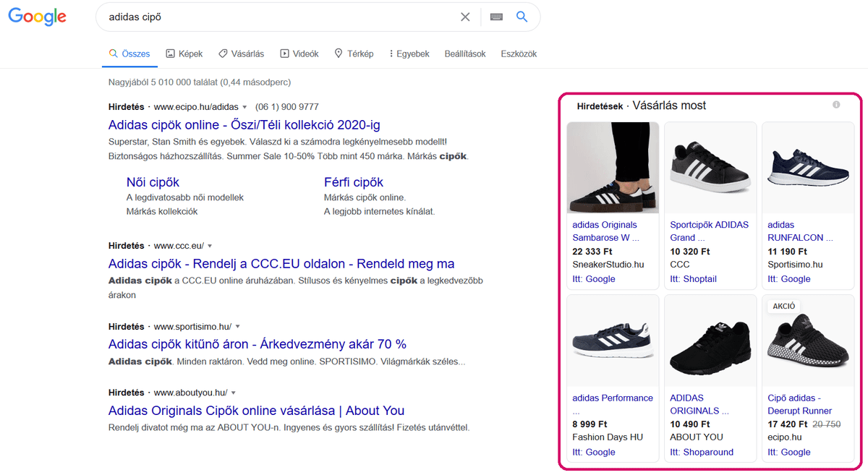The image size is (868, 475).
Task: Click 'Itt: Google' under ecipo.hu
Action: tap(789, 453)
